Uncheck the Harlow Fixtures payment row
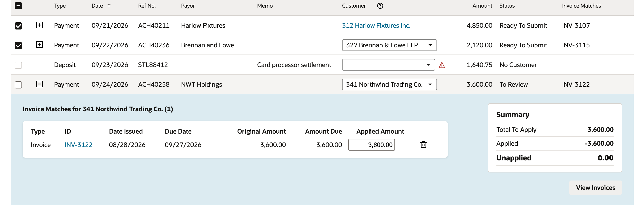This screenshot has height=210, width=644. [x=18, y=26]
